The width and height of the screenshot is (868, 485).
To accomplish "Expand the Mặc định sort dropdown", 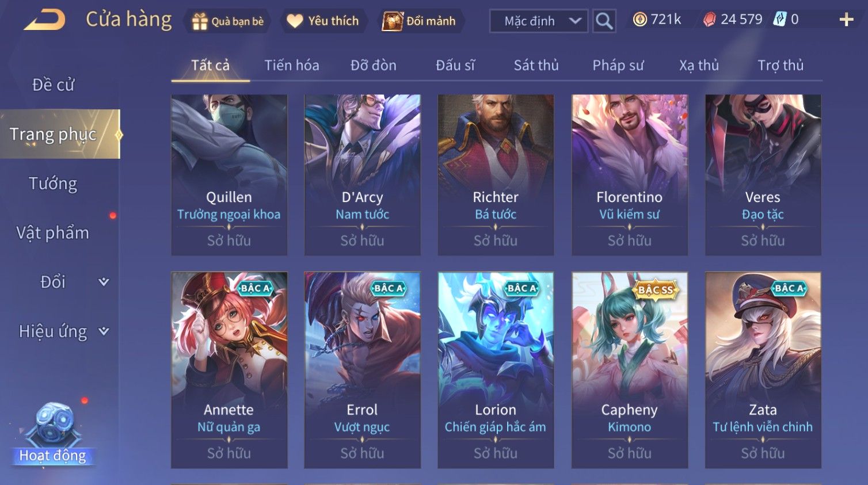I will tap(539, 21).
